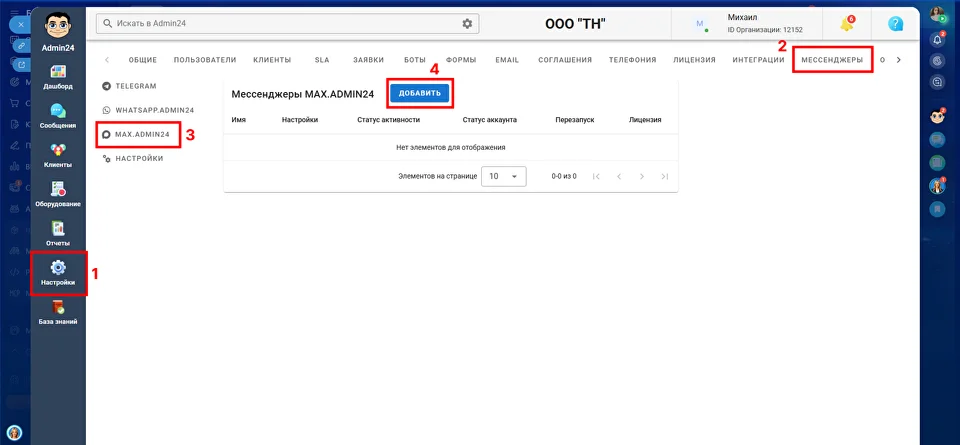
Task: Click the Admin24 avatar logo
Action: pos(58,27)
